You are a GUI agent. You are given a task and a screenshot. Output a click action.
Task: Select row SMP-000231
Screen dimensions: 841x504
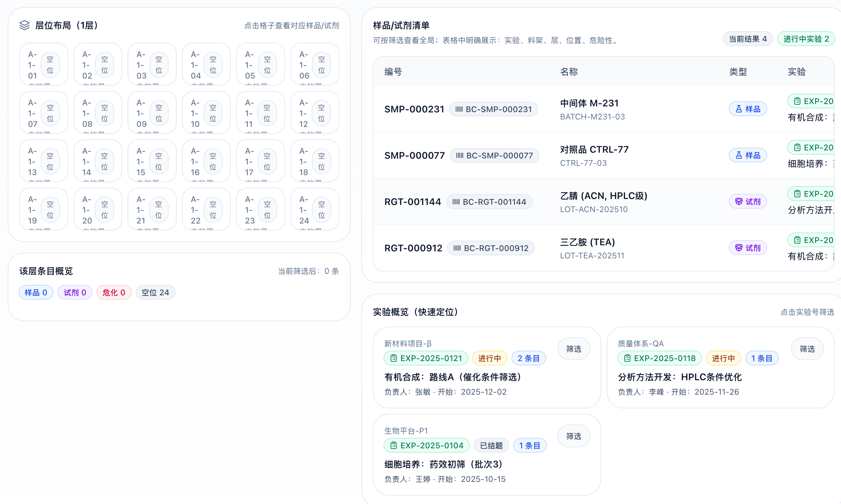(x=604, y=109)
